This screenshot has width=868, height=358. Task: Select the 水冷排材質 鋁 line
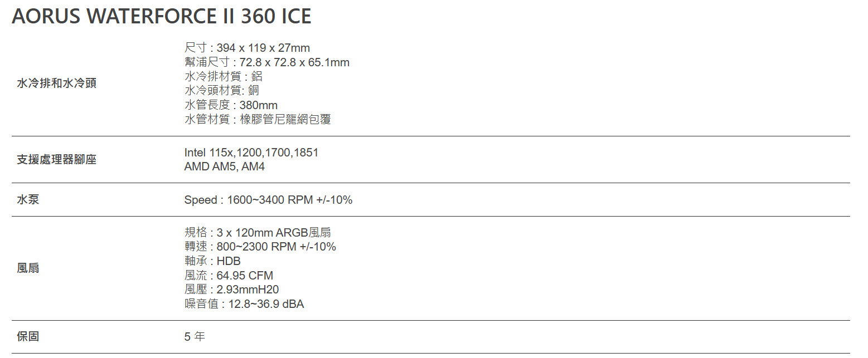coord(224,76)
